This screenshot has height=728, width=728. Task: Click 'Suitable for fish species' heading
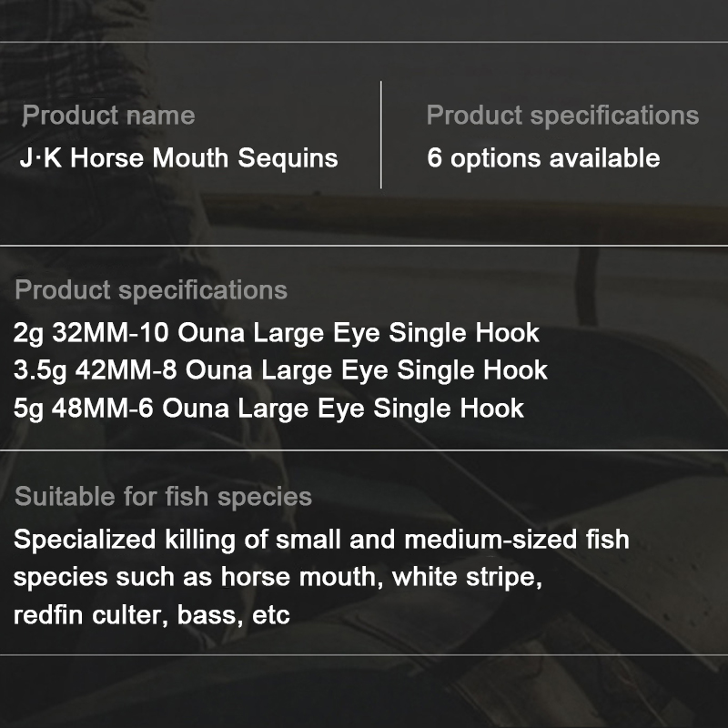pyautogui.click(x=164, y=497)
